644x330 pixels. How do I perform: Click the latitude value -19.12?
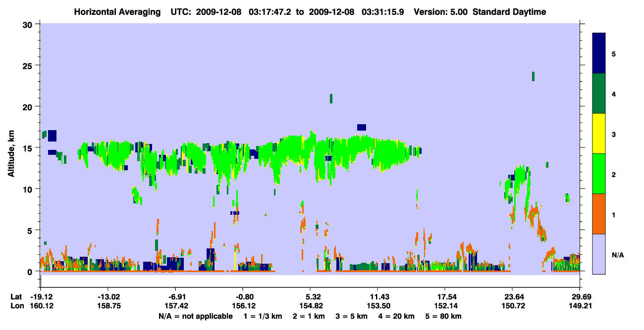[41, 297]
